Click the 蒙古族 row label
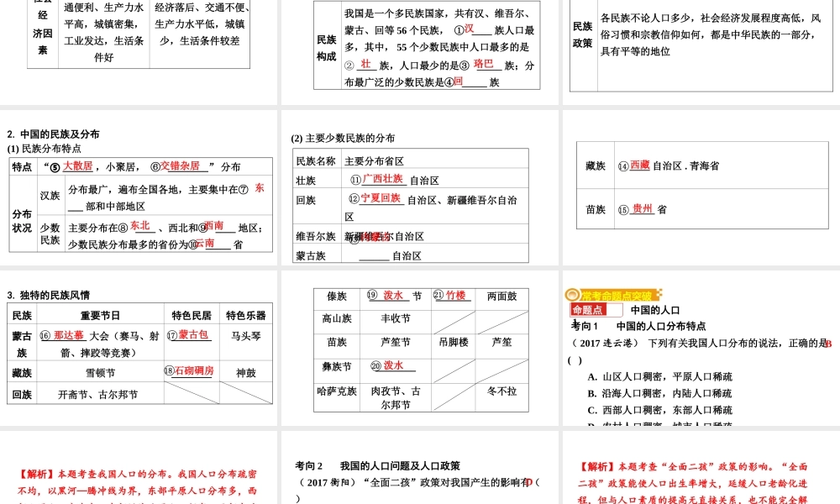Screen dimensions: 840x504 (x=312, y=255)
